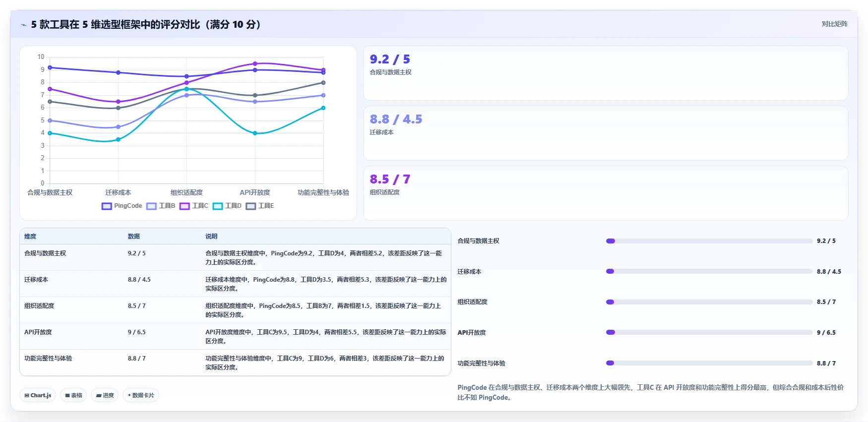Click the 9.2 / 5 data card
The width and height of the screenshot is (868, 422).
pyautogui.click(x=606, y=73)
